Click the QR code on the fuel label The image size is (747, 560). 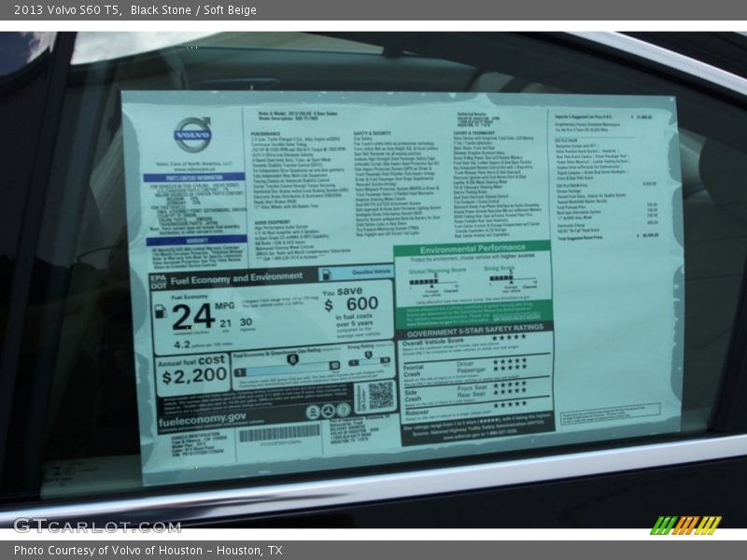[x=381, y=395]
